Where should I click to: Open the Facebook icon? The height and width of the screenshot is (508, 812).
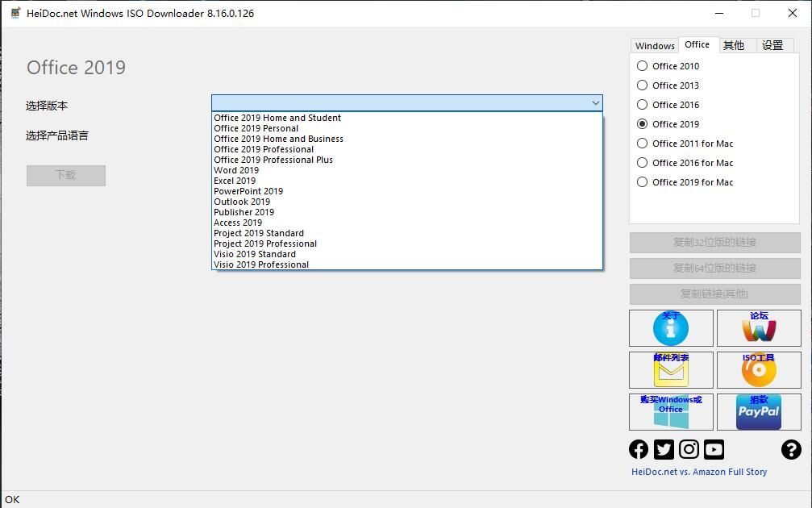pyautogui.click(x=639, y=449)
